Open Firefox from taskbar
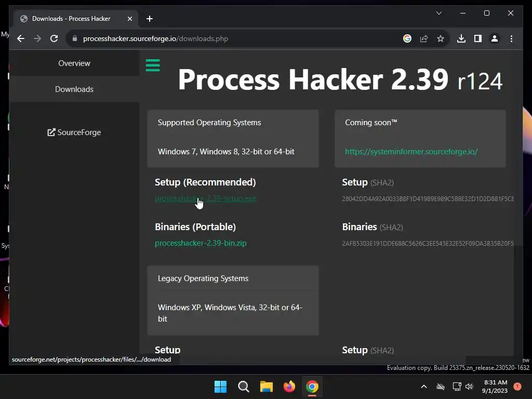Screen dimensions: 532x399 pos(289,387)
